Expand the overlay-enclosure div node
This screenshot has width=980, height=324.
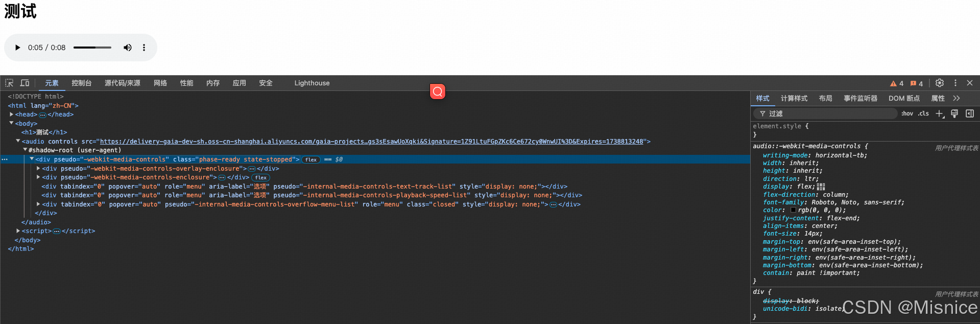point(38,168)
